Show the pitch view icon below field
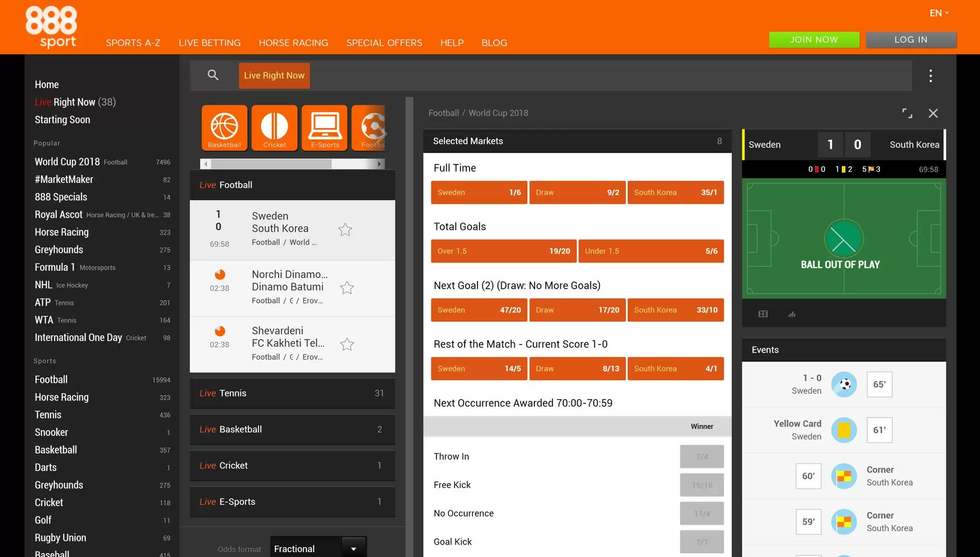This screenshot has width=980, height=557. pos(763,314)
